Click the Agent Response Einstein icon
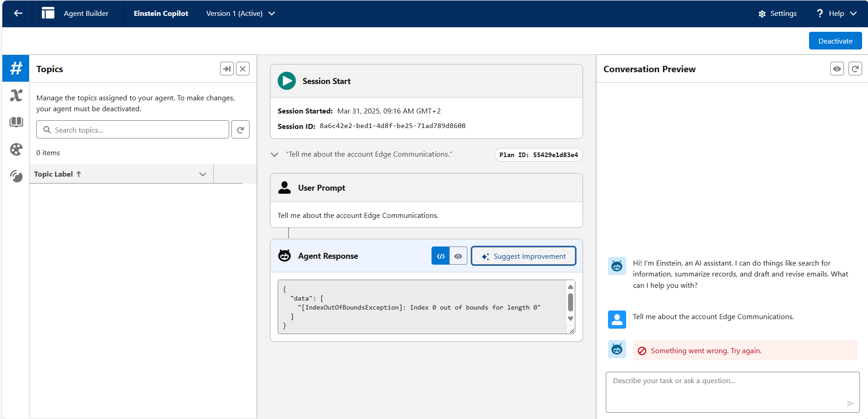 point(284,256)
